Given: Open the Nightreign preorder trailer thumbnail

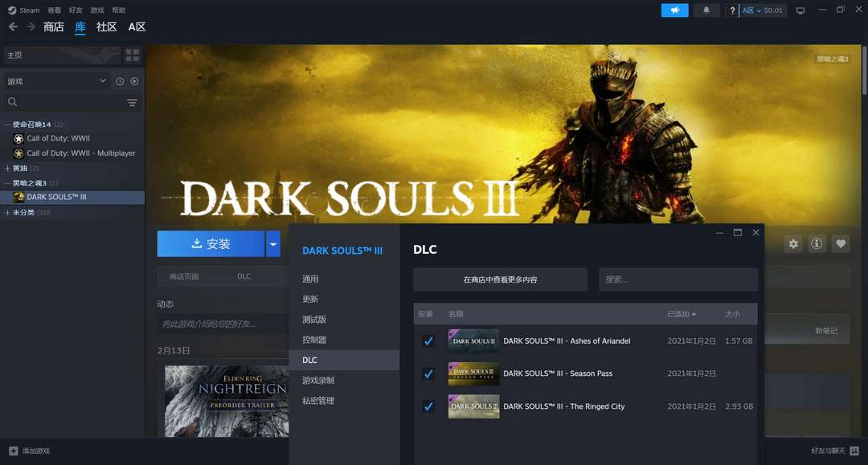Looking at the screenshot, I should [x=227, y=401].
